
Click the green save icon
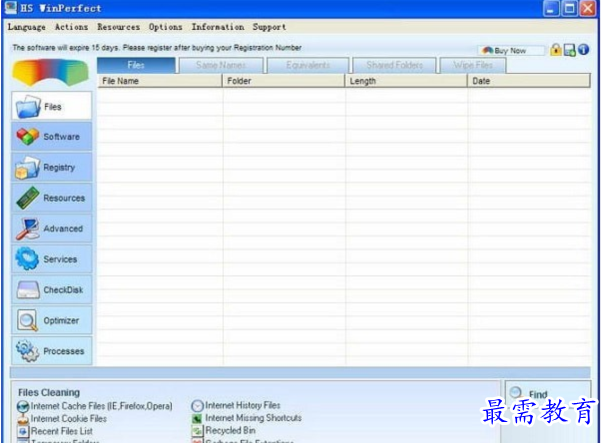570,50
